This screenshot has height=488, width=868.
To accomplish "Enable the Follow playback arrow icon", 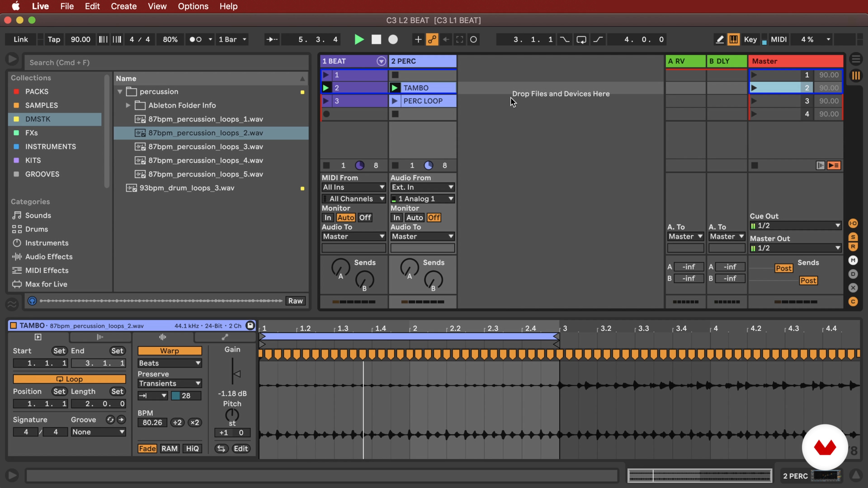I will (x=272, y=39).
